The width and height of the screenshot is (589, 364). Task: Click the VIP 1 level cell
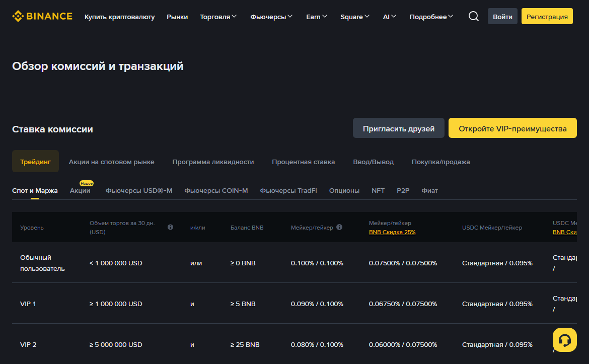pos(28,304)
